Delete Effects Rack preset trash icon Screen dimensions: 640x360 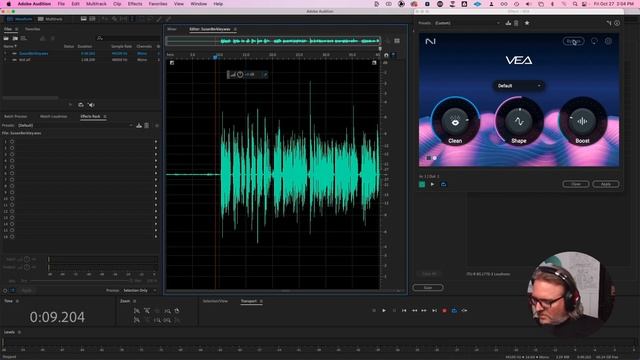(147, 126)
